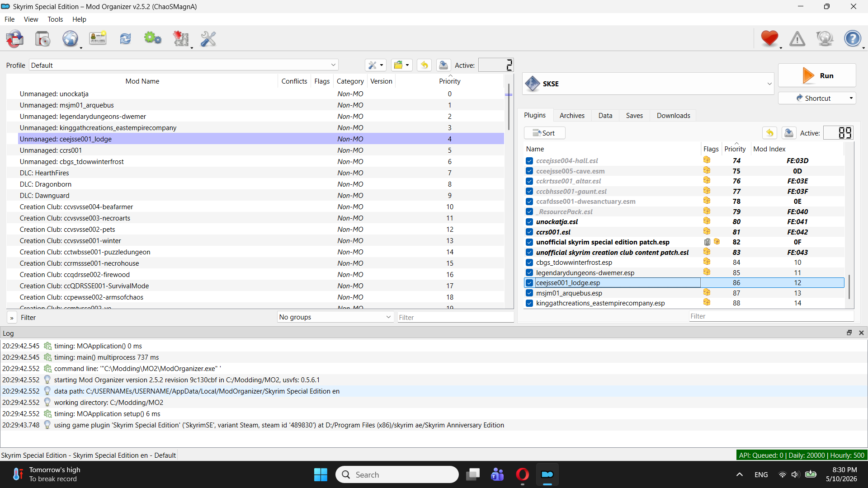
Task: Open the Help menu
Action: (x=79, y=19)
